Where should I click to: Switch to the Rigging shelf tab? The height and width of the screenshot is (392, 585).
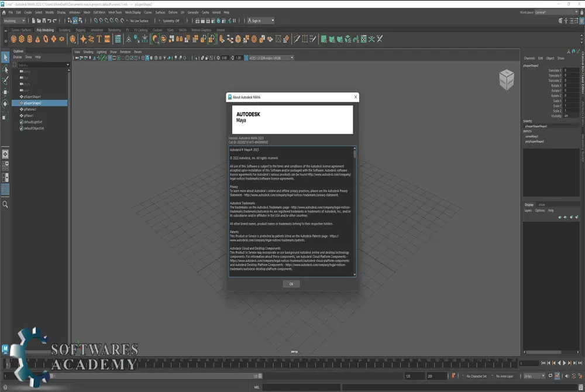pos(81,30)
